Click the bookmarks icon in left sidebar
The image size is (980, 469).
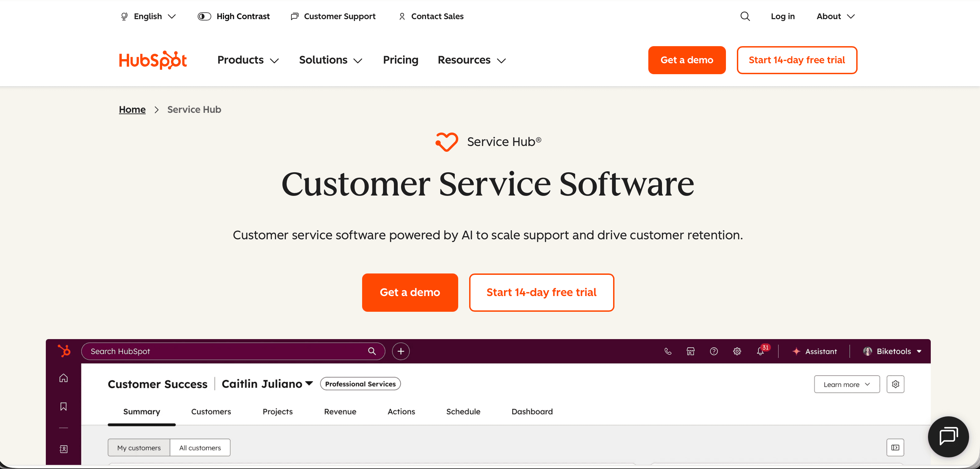(64, 406)
